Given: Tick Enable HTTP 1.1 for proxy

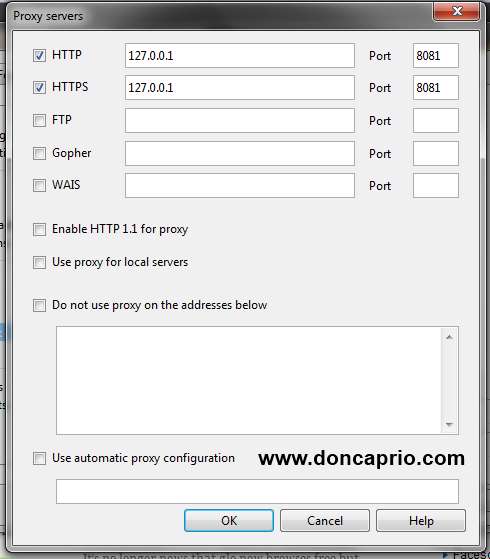Looking at the screenshot, I should tap(39, 229).
